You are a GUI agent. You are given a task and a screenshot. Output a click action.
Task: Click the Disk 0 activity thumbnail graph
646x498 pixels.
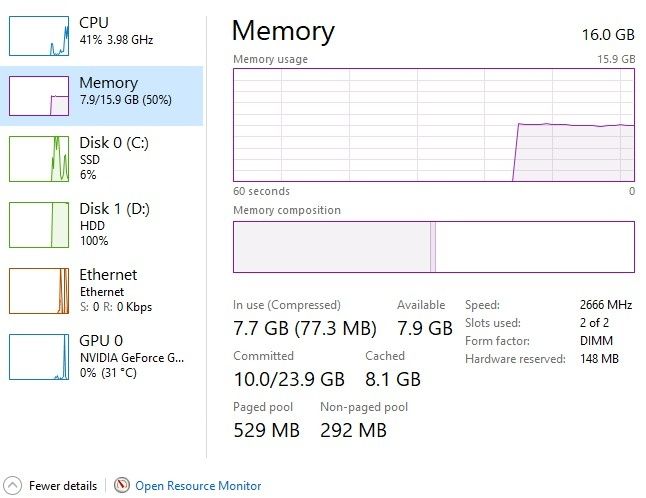[x=39, y=158]
